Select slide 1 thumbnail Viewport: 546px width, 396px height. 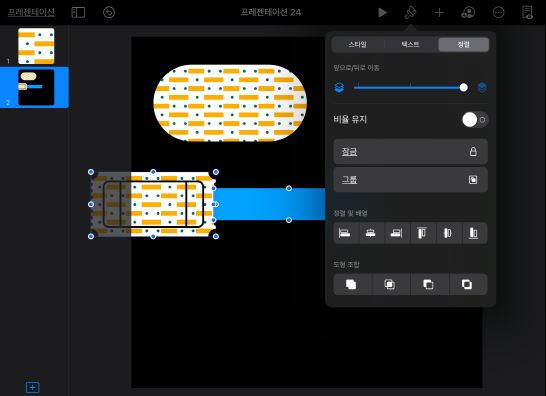pyautogui.click(x=36, y=46)
